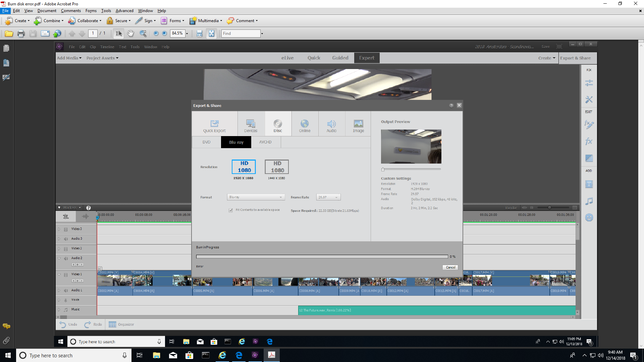Click the Output Preview position slider
644x362 pixels.
tap(383, 169)
